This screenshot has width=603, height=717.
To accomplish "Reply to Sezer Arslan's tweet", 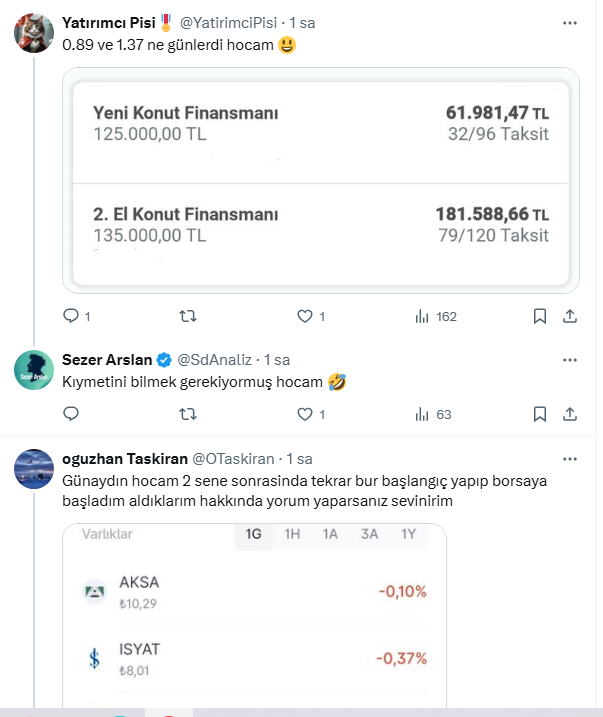I will click(71, 413).
